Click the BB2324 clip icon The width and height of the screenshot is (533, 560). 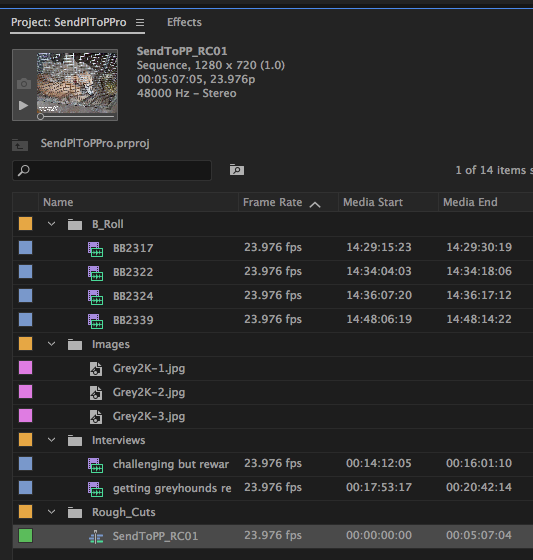pyautogui.click(x=95, y=297)
